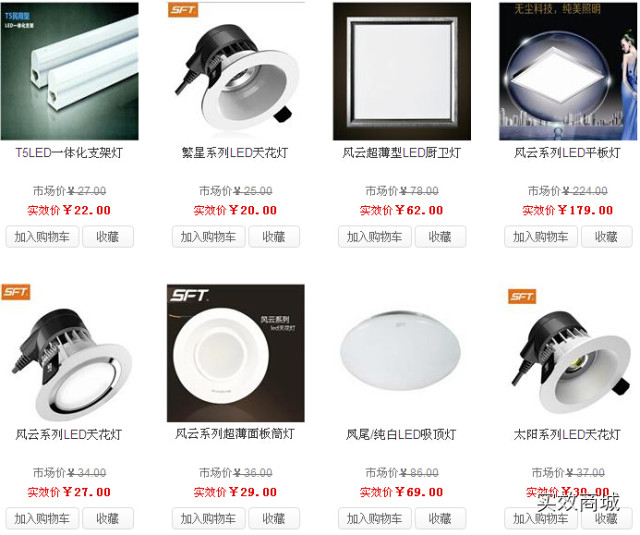Click the 风云系列超薄面板筒灯 title link
Screen dimensions: 640x535
click(x=235, y=434)
